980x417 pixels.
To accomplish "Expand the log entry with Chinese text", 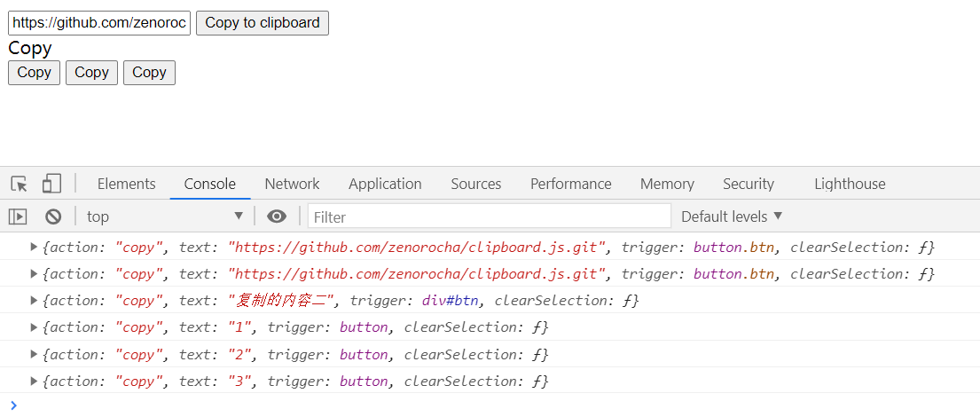I will 34,300.
